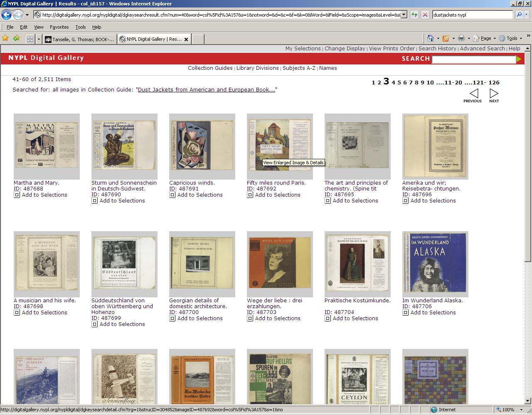Check Add to Selections for Capricious winds
The height and width of the screenshot is (415, 532).
(172, 195)
